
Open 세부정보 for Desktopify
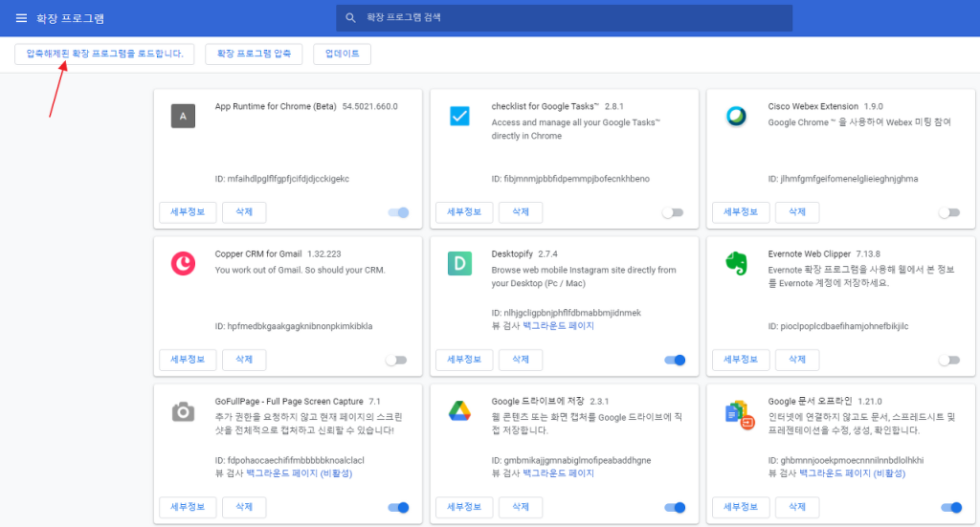pos(464,360)
